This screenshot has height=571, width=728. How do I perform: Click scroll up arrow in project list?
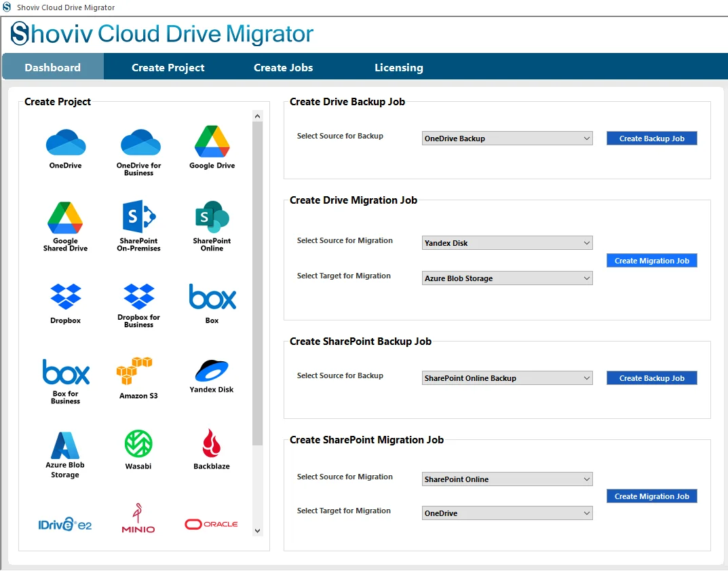click(258, 116)
